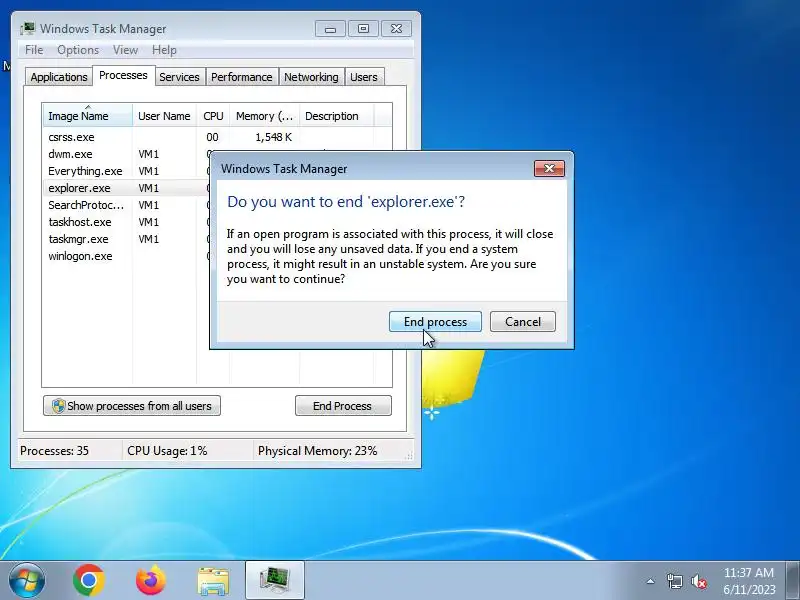Click the CPU Usage: 1% status entry

(x=167, y=451)
